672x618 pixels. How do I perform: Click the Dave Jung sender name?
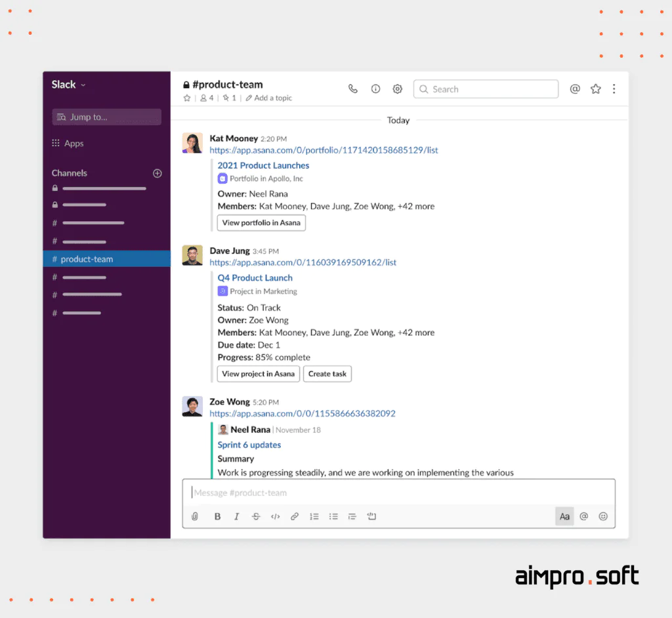coord(230,251)
